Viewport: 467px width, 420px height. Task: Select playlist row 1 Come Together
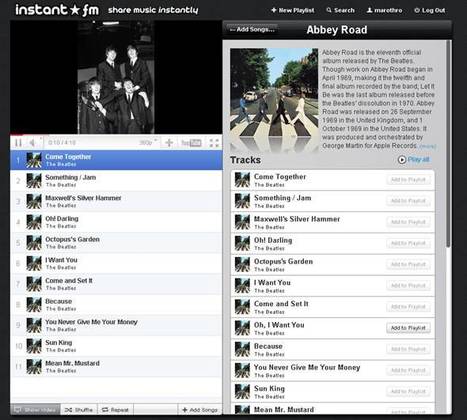[x=116, y=160]
